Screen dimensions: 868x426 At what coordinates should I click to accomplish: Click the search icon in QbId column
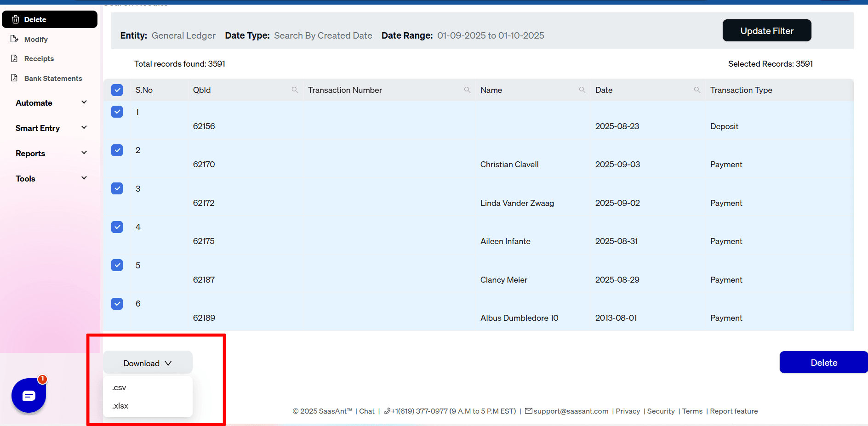point(295,90)
